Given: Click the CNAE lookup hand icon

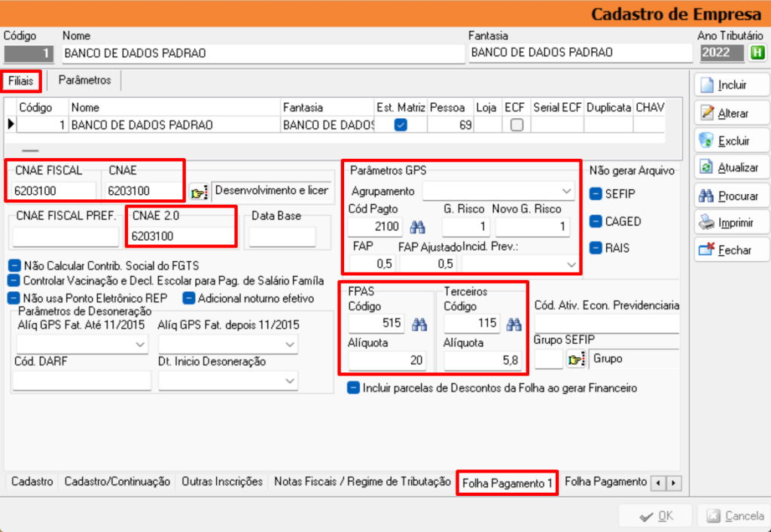Looking at the screenshot, I should [x=198, y=192].
